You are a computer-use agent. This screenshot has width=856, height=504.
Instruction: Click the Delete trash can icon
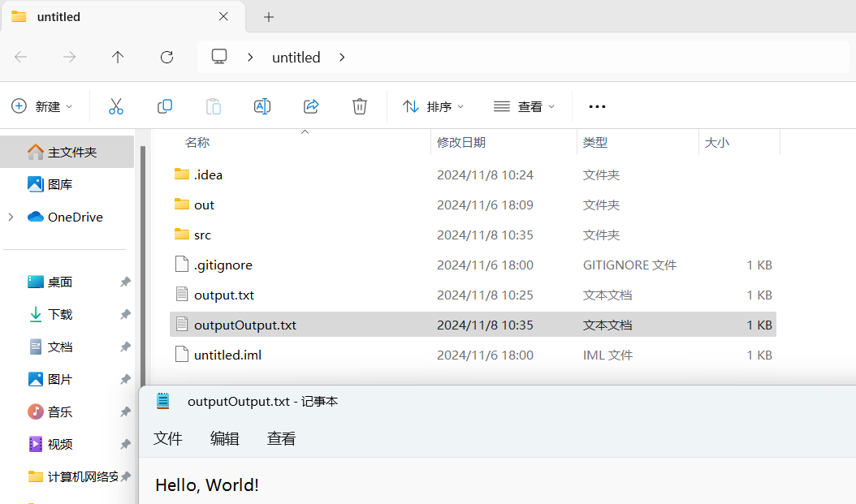pos(359,106)
